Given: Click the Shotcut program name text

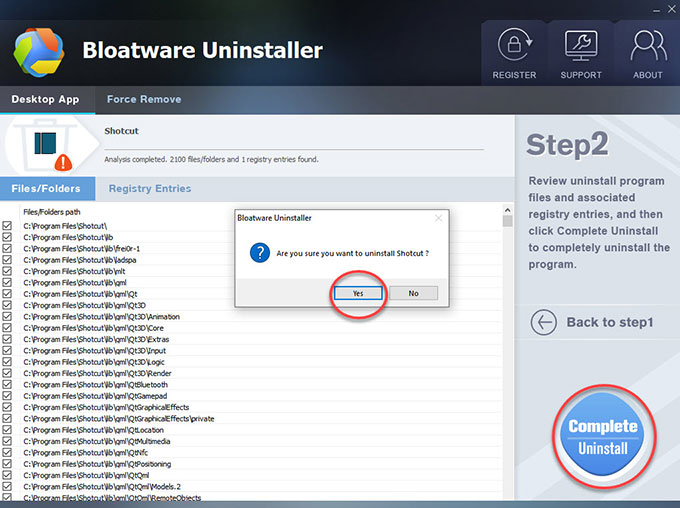Looking at the screenshot, I should 121,131.
